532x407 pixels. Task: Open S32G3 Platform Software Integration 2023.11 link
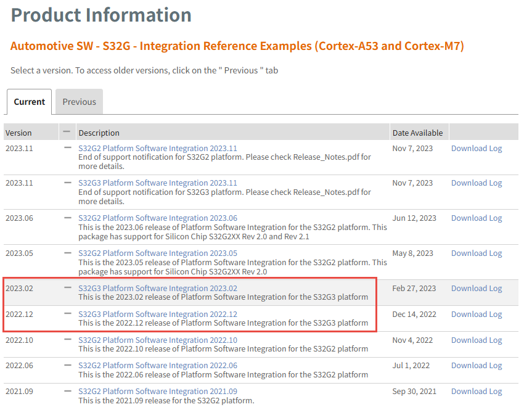pyautogui.click(x=158, y=183)
